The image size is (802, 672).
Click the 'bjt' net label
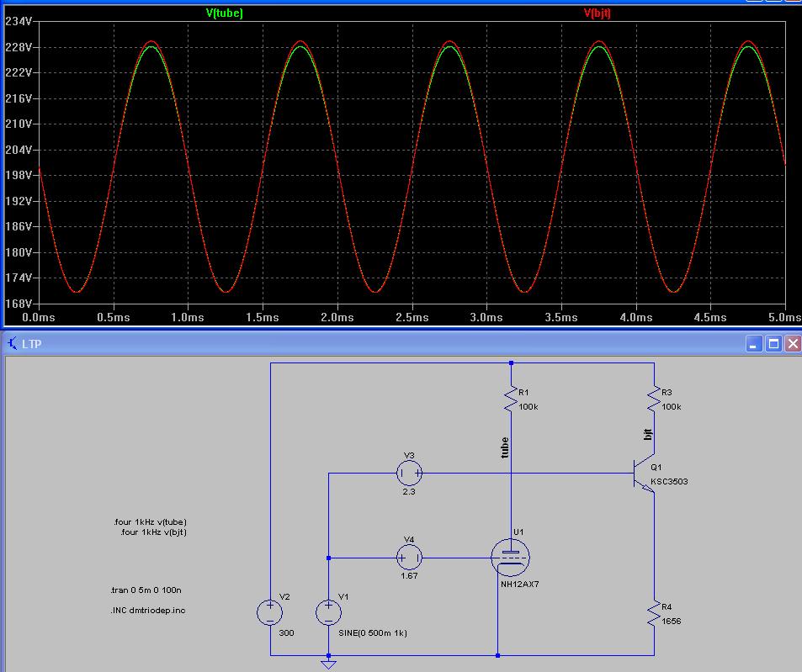coord(647,434)
